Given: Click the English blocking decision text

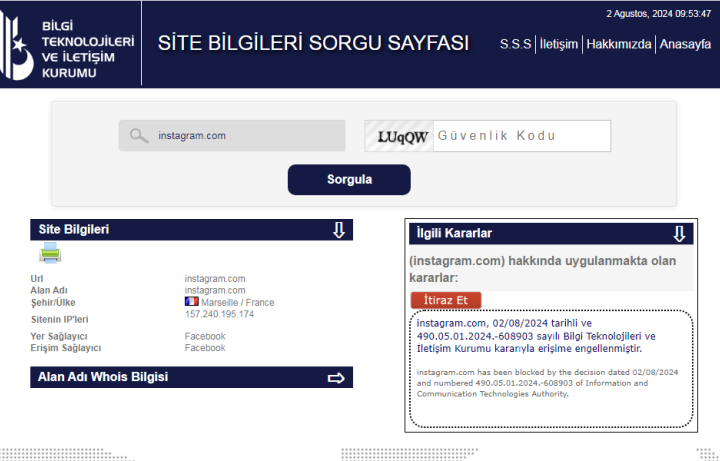Looking at the screenshot, I should [x=548, y=383].
